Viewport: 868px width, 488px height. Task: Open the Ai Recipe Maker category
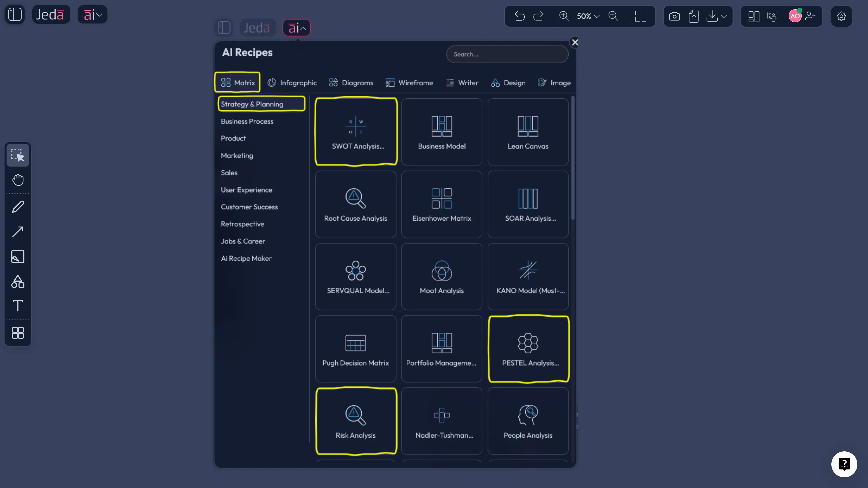(246, 258)
